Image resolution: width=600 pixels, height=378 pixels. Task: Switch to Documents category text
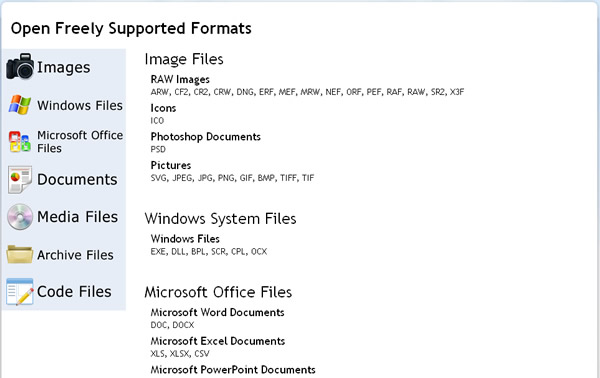(77, 179)
